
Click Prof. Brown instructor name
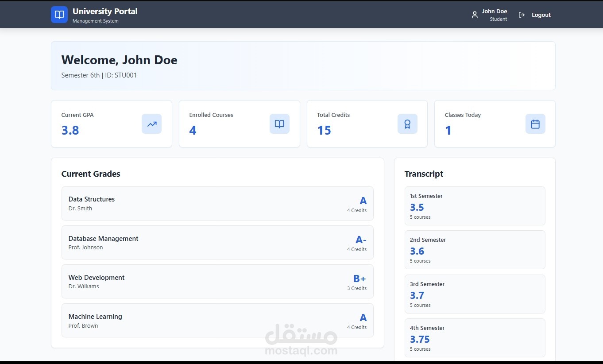coord(83,326)
